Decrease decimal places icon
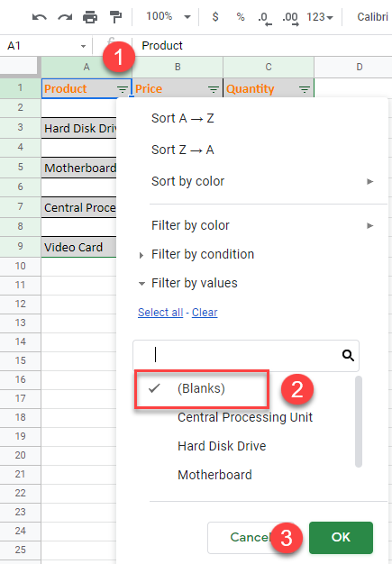This screenshot has height=564, width=392. point(265,18)
